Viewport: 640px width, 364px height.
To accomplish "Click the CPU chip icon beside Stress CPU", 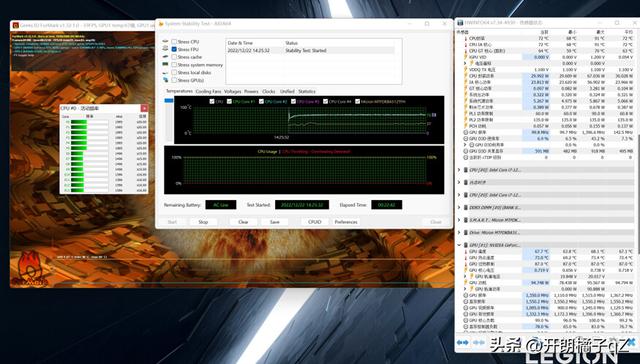I will click(x=165, y=42).
